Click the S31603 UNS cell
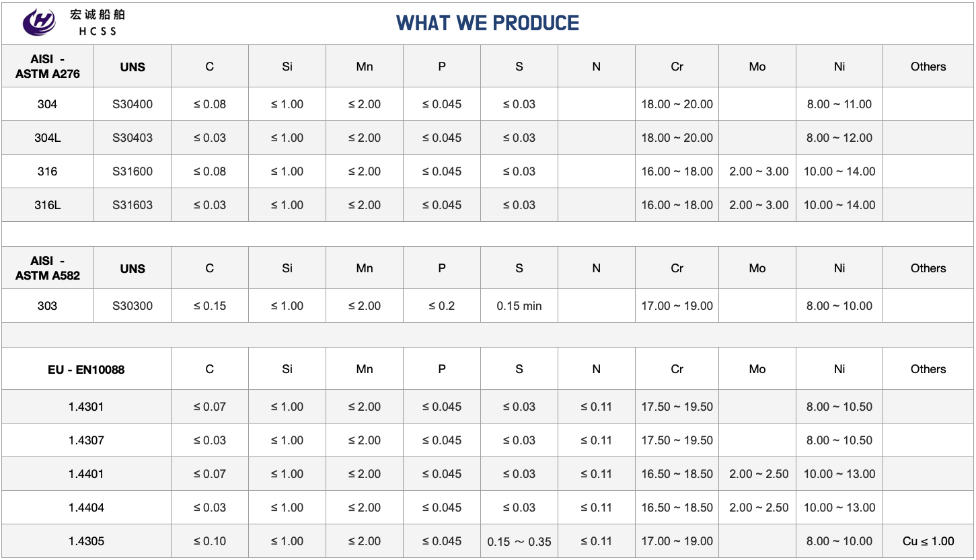976x560 pixels. tap(133, 205)
